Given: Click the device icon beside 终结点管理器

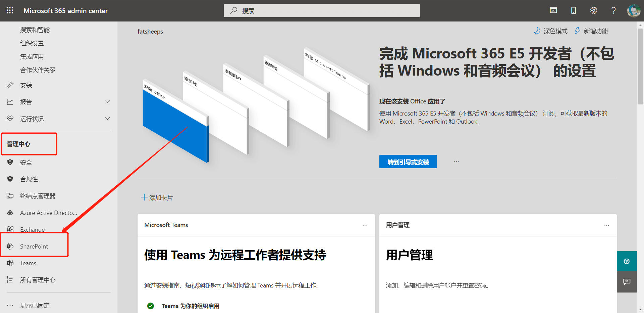Looking at the screenshot, I should [x=10, y=196].
